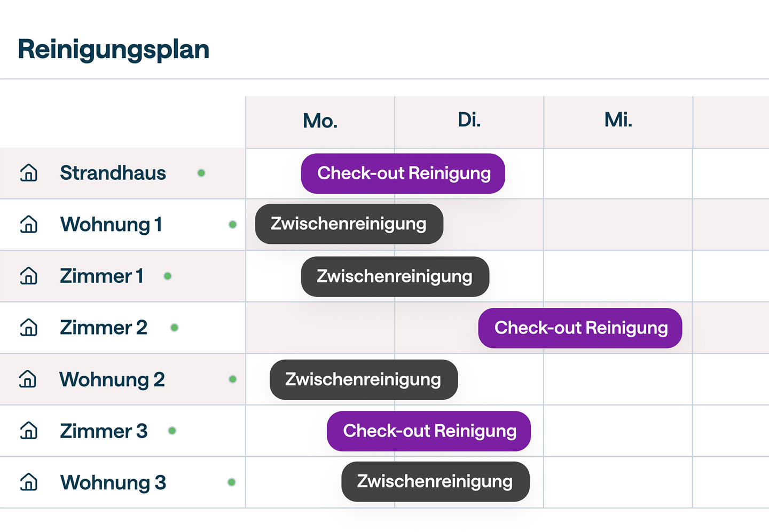Screen dimensions: 769x532
Task: Click the green status dot for Wohnung 1
Action: point(233,225)
